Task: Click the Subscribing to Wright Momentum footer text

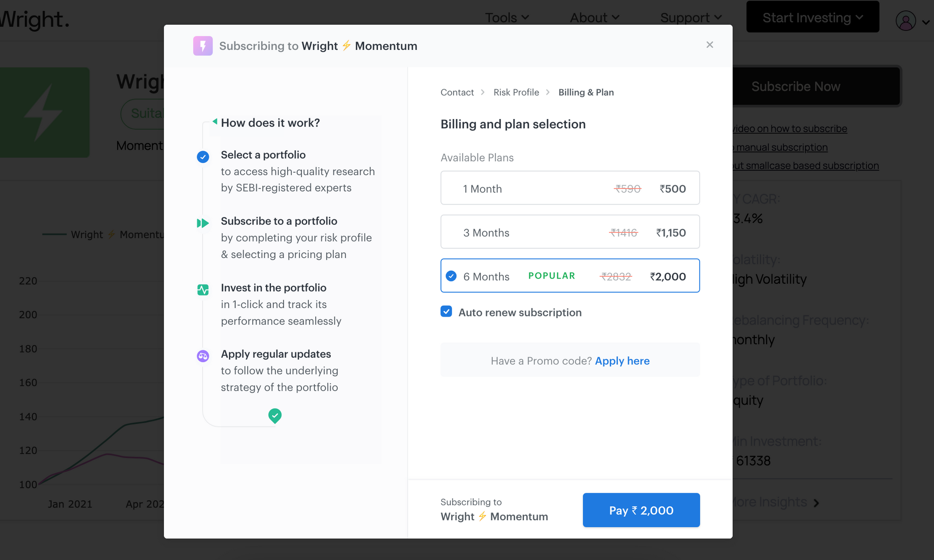Action: [494, 510]
